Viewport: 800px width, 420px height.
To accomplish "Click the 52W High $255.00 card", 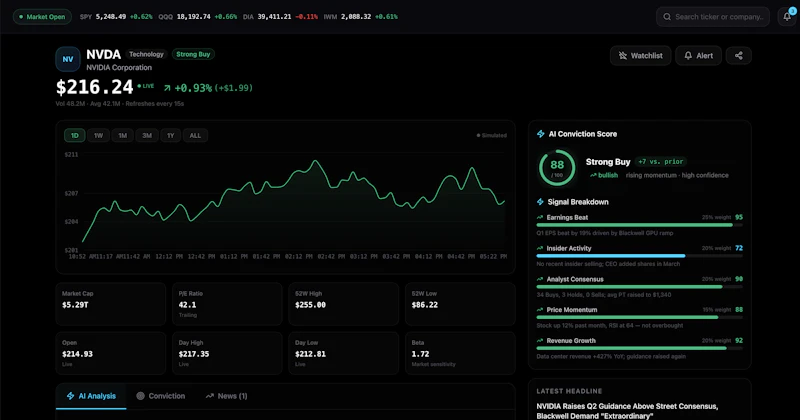I will [343, 304].
